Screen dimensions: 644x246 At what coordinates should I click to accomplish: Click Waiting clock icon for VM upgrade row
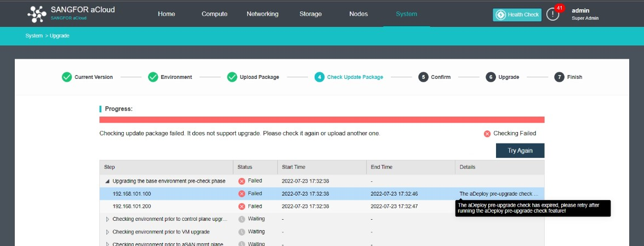click(242, 232)
